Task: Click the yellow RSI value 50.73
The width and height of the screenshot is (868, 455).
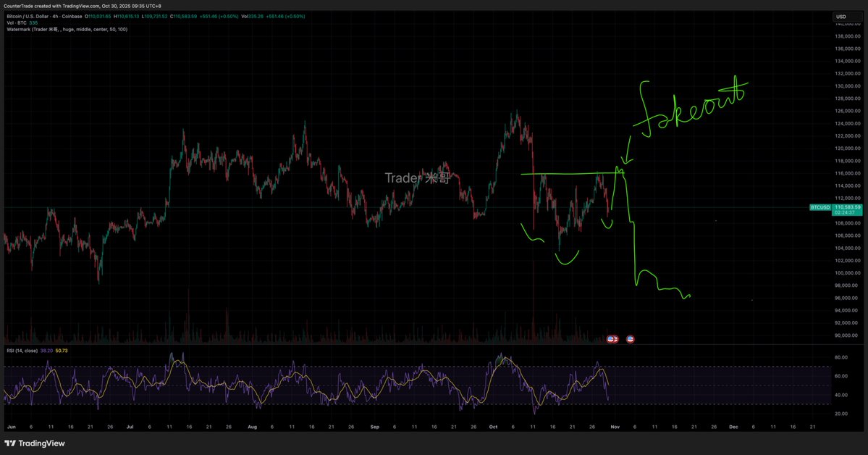Action: [62, 350]
